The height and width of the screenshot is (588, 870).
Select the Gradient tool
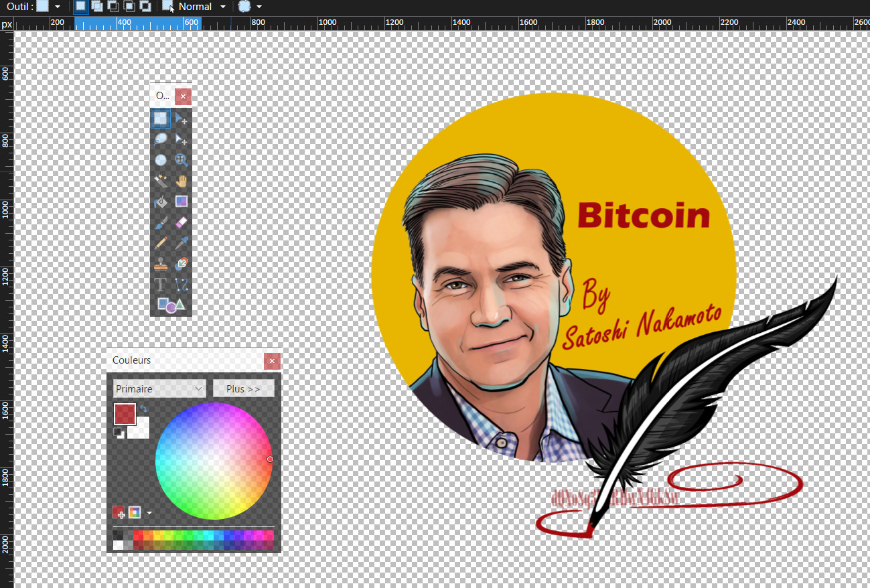click(x=181, y=202)
